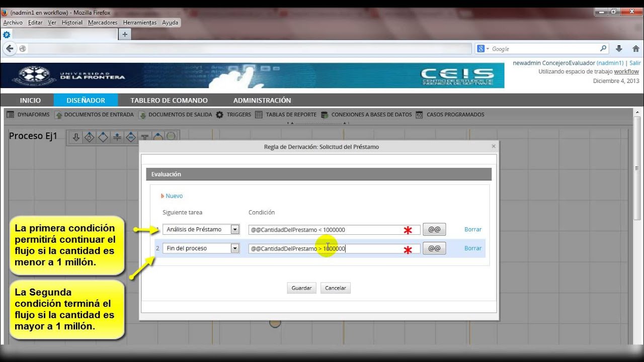Select the parallel join T-shaped tool

click(144, 137)
